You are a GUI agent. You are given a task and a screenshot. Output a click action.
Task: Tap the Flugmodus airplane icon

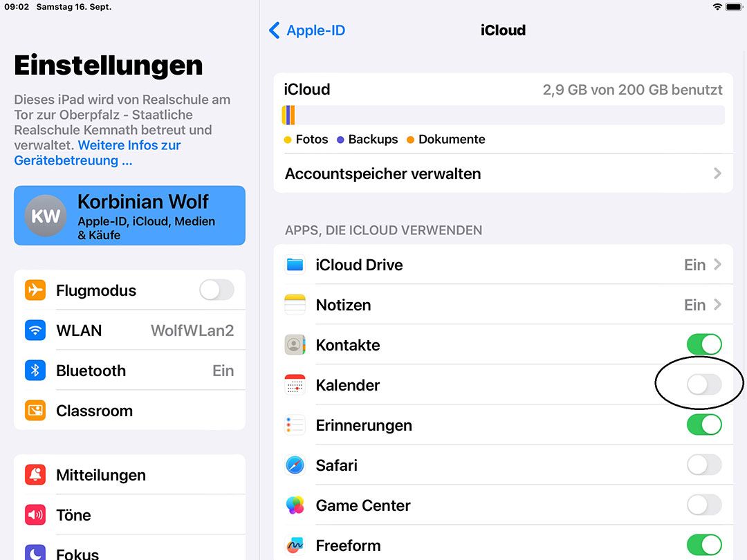point(35,290)
